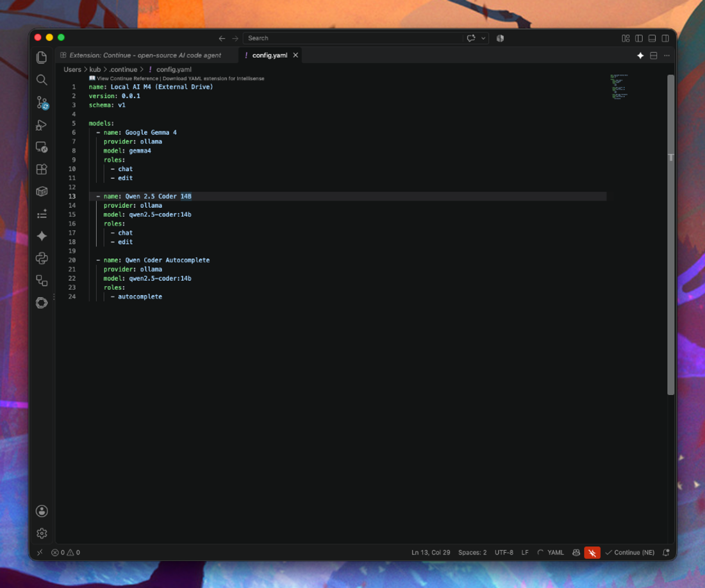
Task: Change end of line sequence LF
Action: pos(525,553)
